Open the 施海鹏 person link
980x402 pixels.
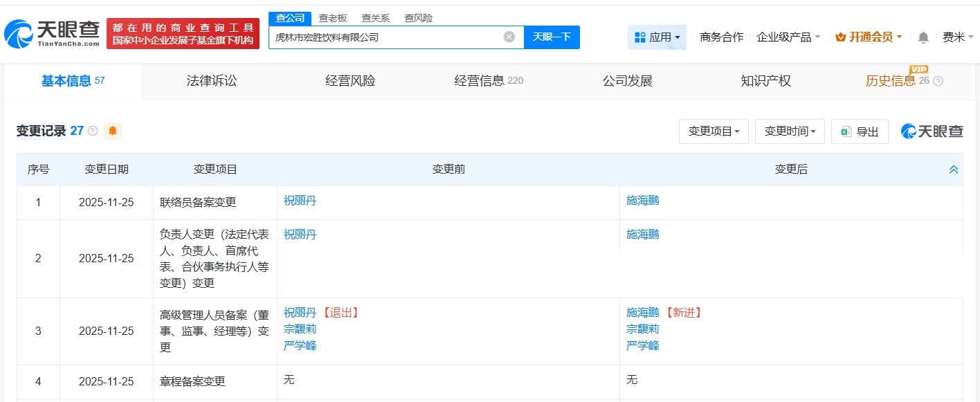coord(642,200)
